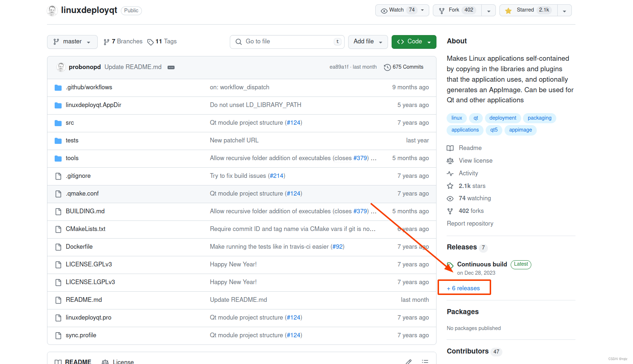
Task: Expand commit message ellipsis button
Action: (171, 67)
